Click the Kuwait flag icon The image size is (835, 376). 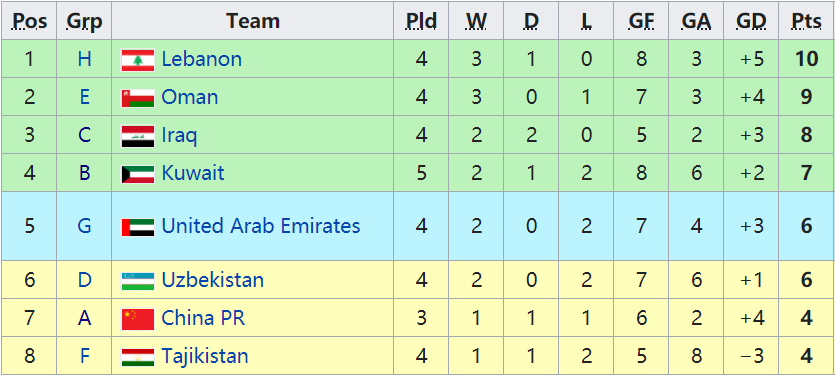point(138,174)
